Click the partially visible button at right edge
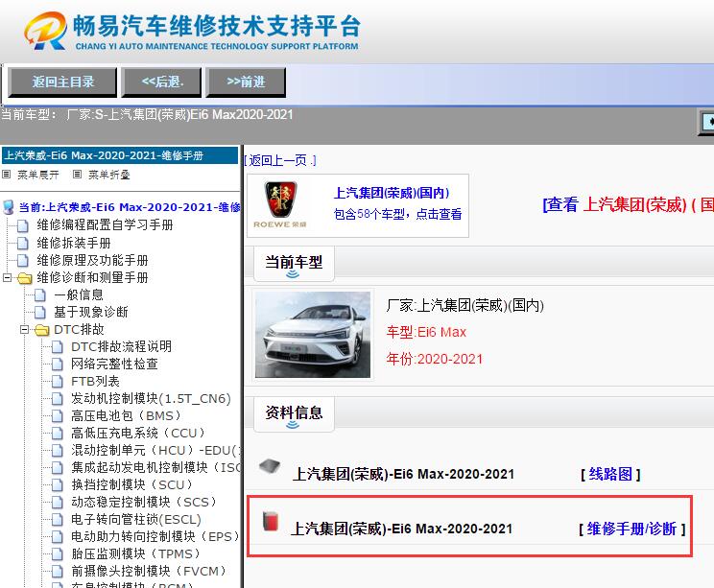 point(706,122)
